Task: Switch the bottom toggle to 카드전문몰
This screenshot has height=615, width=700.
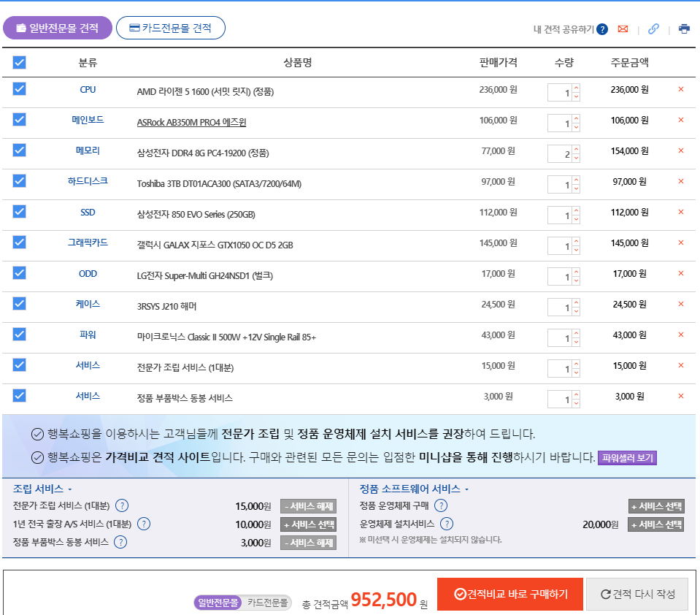Action: [266, 603]
